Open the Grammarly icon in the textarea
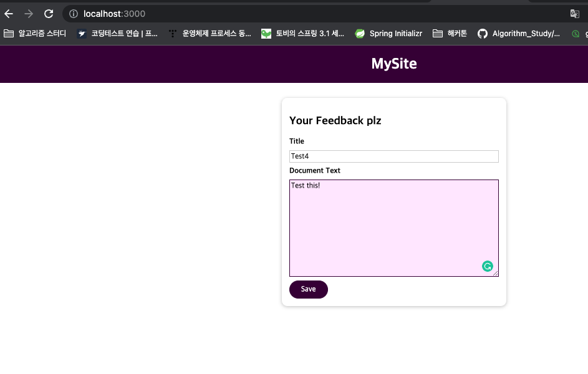This screenshot has height=374, width=588. (487, 266)
